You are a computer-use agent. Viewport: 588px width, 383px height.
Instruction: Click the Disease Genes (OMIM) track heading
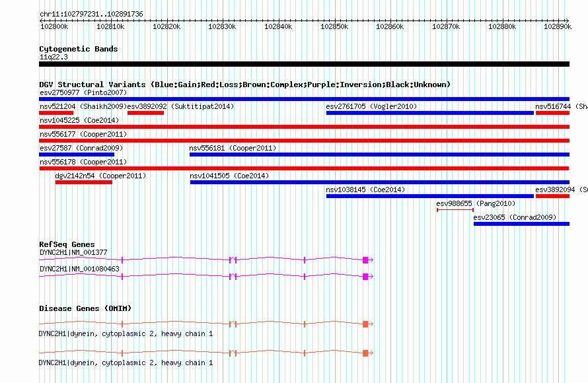click(85, 308)
